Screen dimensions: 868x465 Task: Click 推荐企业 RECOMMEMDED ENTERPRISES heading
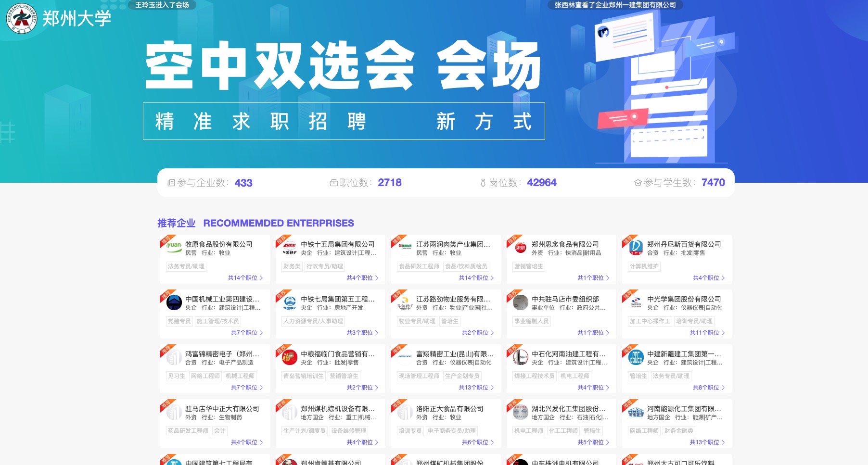coord(255,223)
